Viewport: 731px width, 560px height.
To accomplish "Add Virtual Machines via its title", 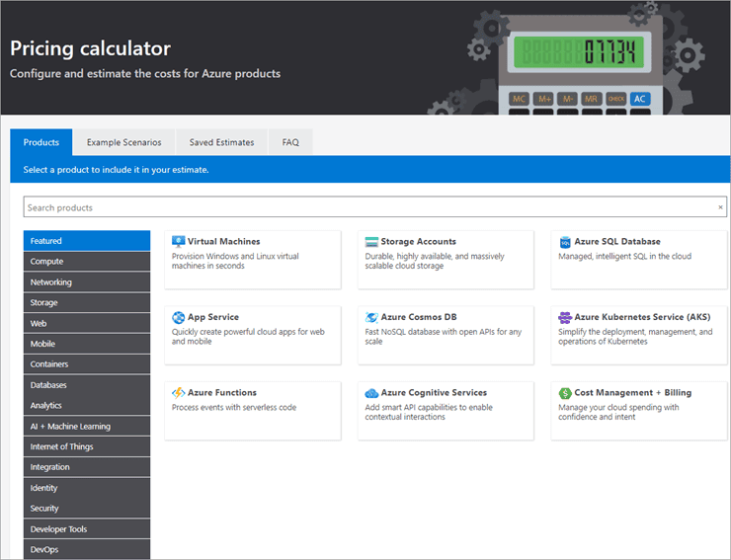I will [224, 242].
